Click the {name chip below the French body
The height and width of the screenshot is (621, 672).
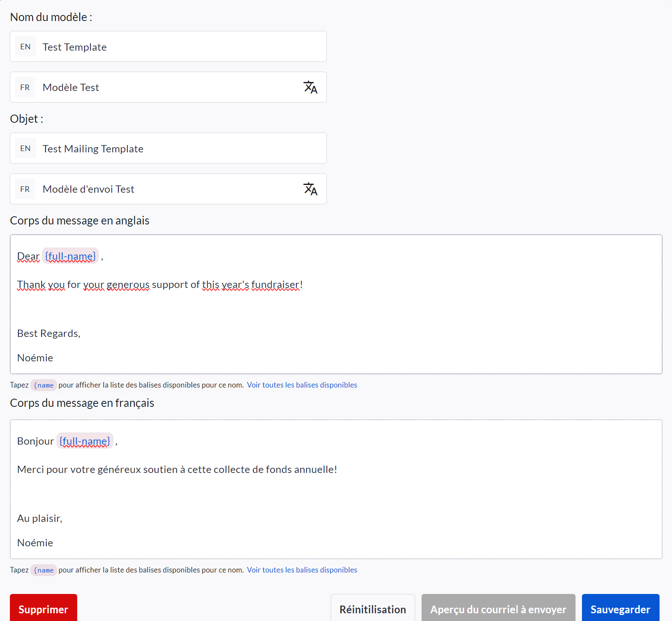[44, 570]
